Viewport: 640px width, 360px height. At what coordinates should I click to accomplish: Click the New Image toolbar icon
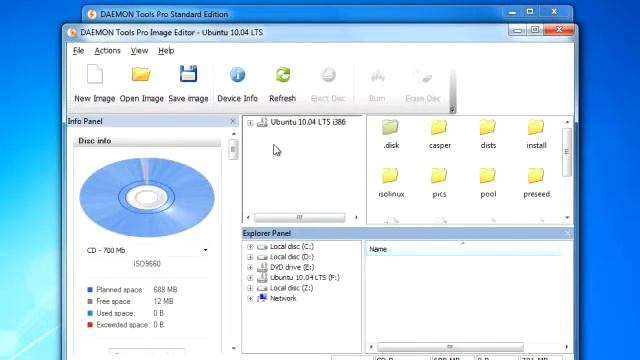click(95, 74)
